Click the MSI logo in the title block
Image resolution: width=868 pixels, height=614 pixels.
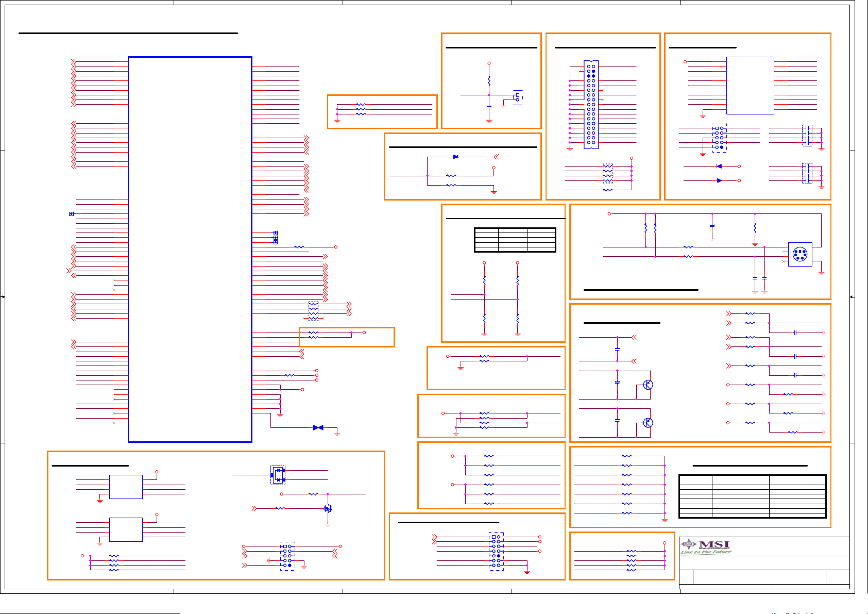tap(706, 546)
